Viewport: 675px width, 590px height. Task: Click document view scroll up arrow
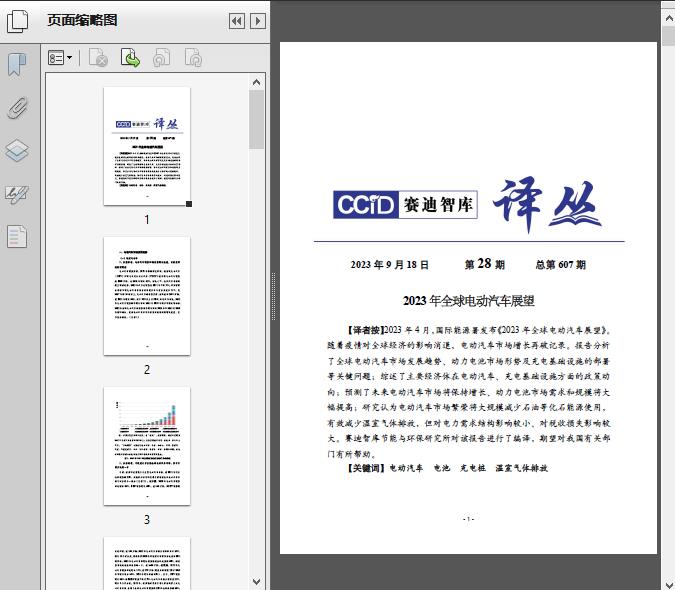pos(669,19)
